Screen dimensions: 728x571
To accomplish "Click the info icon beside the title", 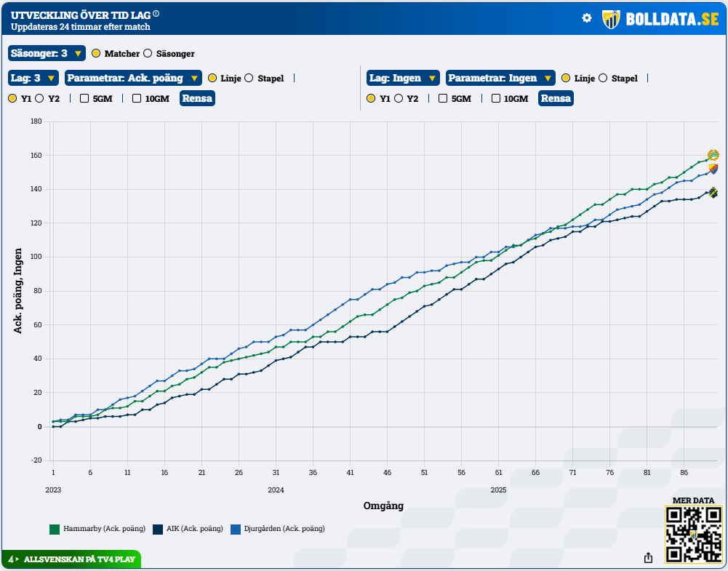I will pos(156,14).
